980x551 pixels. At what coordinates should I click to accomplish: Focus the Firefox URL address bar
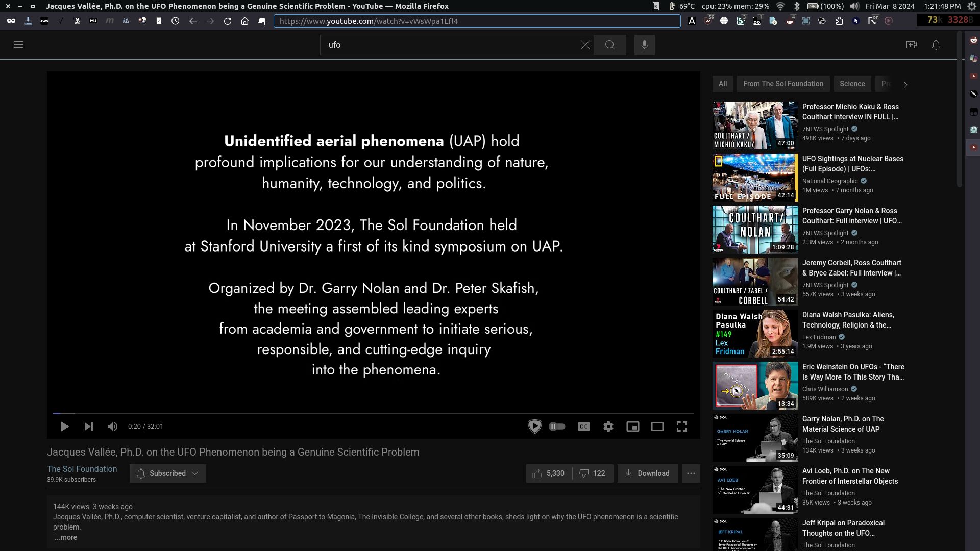[477, 21]
